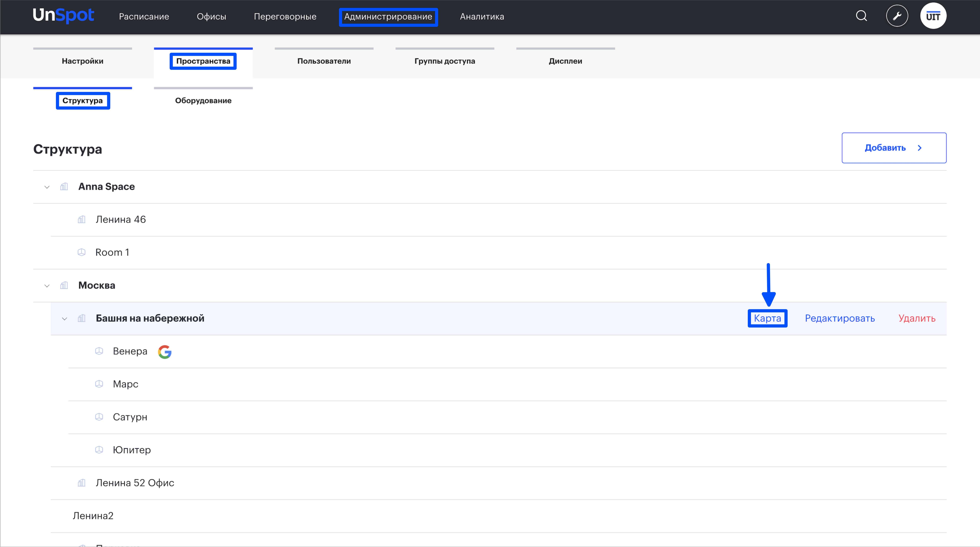
Task: Click the Google icon next to Венера
Action: click(165, 352)
